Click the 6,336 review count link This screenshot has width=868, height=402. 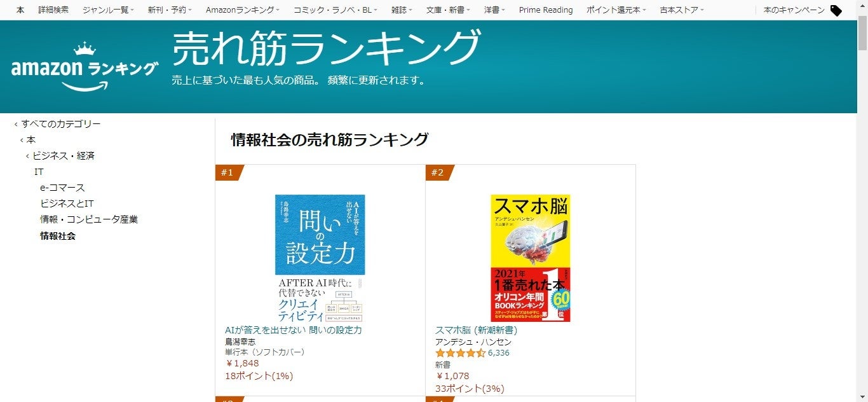click(x=499, y=353)
